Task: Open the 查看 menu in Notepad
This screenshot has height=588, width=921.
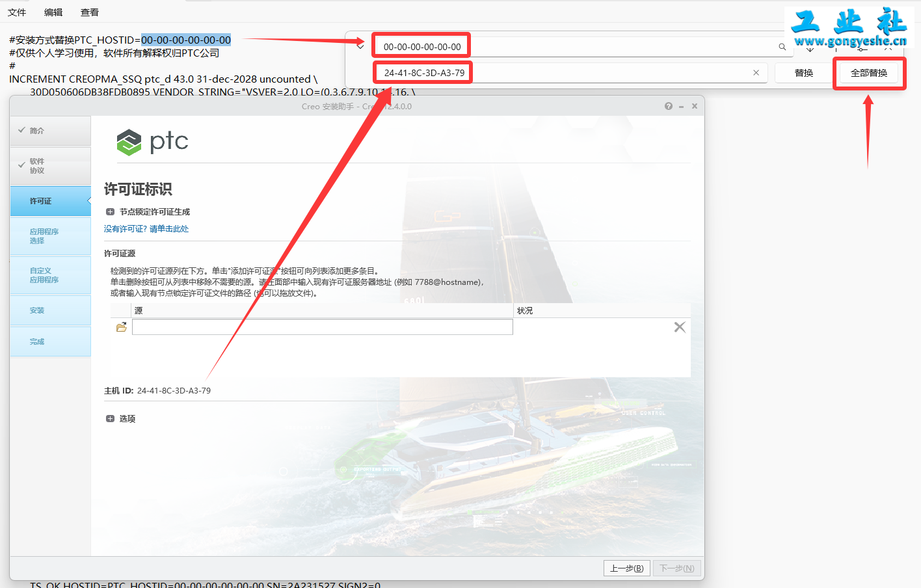Action: pyautogui.click(x=90, y=12)
